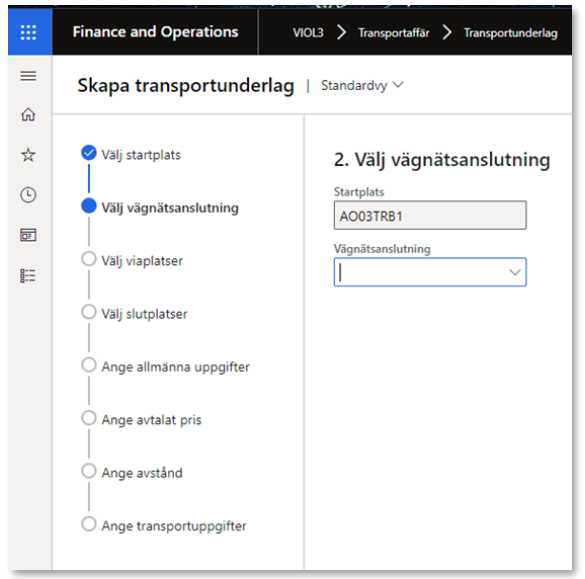585x579 pixels.
Task: Open Workspaces icon in sidebar
Action: click(x=28, y=235)
